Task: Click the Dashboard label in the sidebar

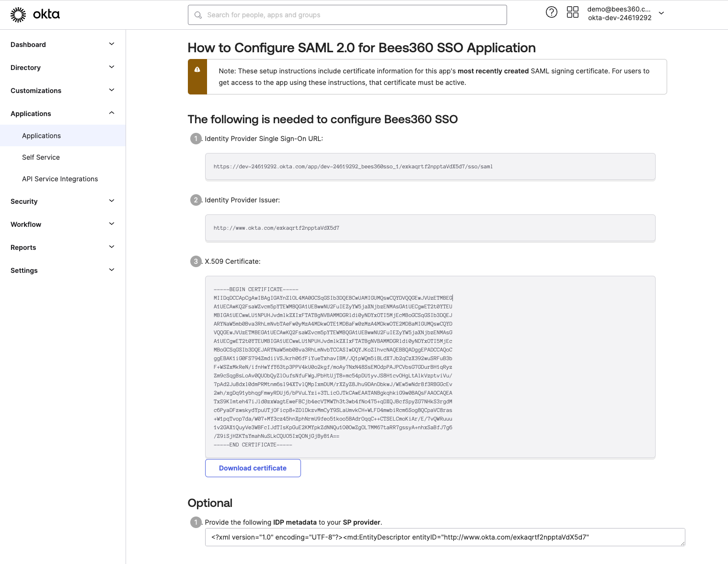Action: point(28,45)
